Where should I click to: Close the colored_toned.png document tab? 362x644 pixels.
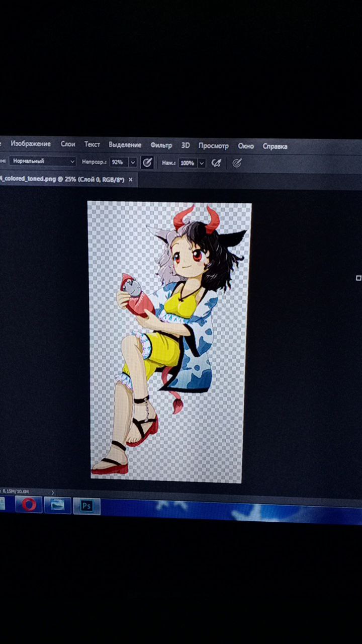pos(131,180)
